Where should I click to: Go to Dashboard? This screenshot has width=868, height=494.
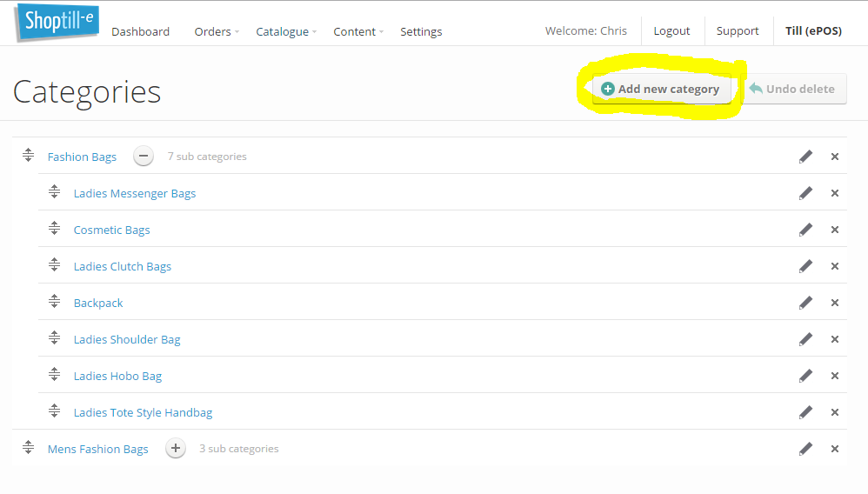coord(141,31)
